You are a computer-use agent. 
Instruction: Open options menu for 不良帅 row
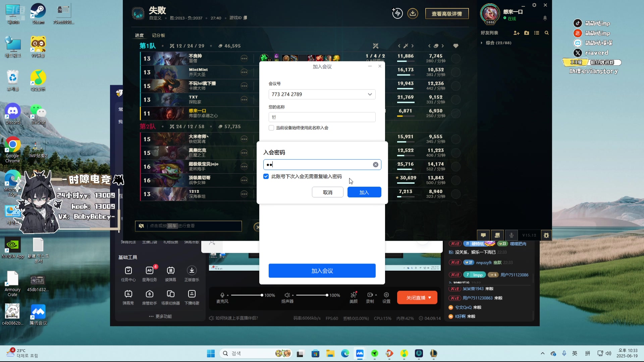[244, 58]
